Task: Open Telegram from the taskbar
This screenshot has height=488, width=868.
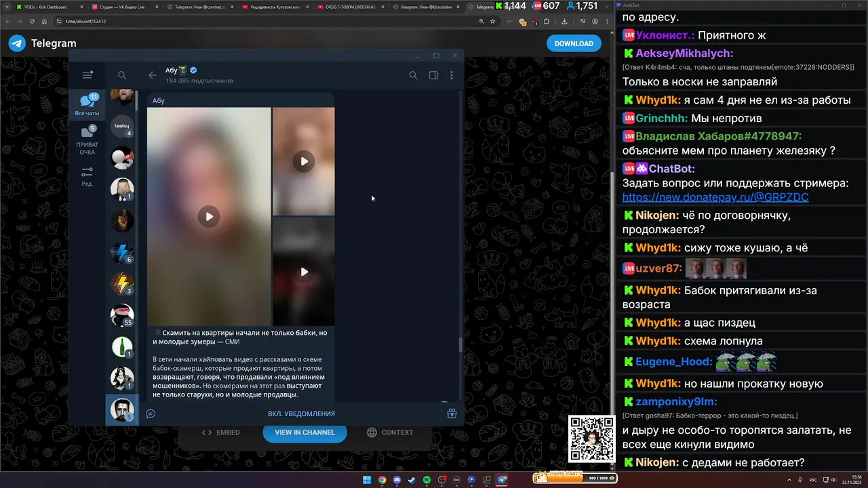Action: 502,480
